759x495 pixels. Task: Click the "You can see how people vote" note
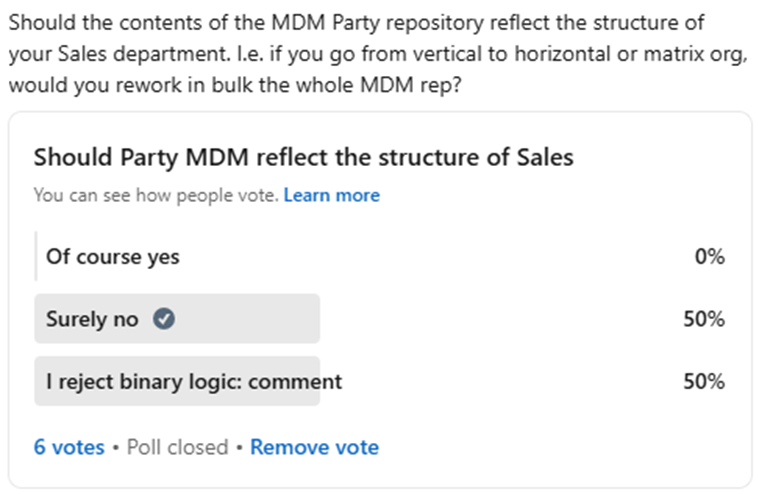pos(155,195)
